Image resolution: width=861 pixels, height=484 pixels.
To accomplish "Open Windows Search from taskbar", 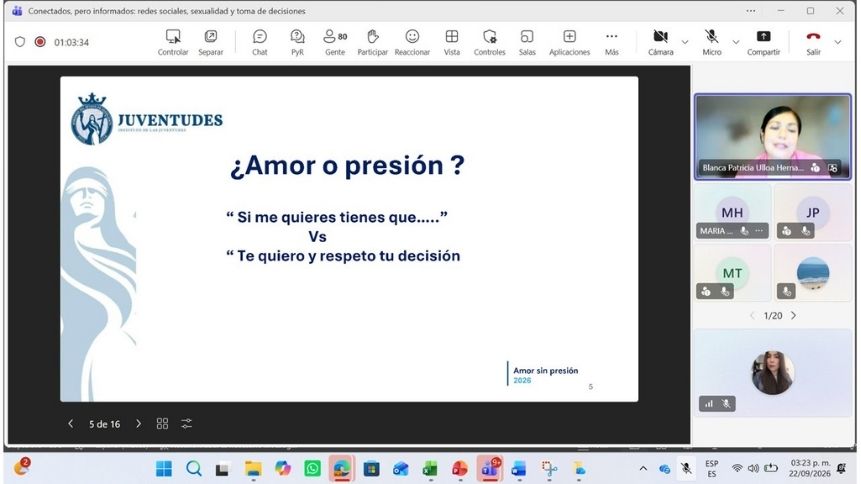I will [193, 469].
